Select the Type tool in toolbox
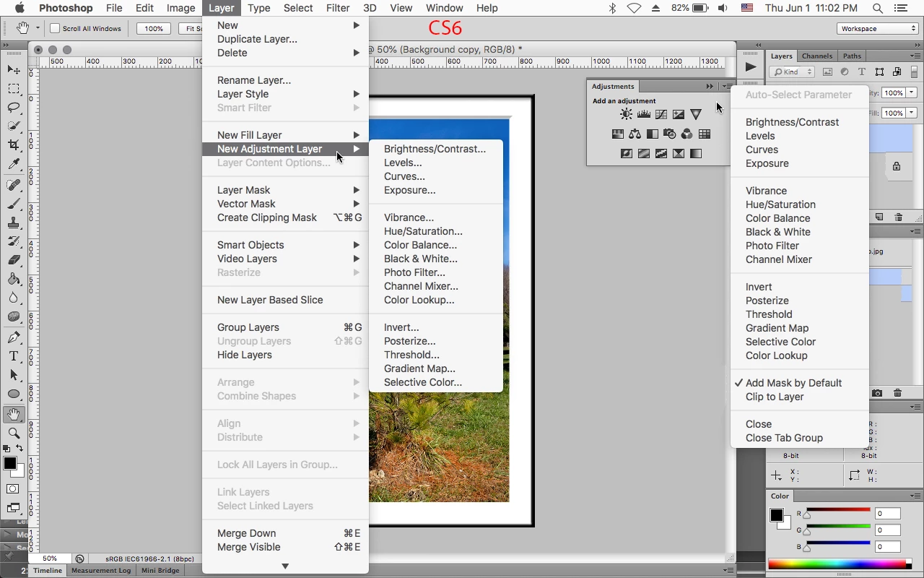 14,356
